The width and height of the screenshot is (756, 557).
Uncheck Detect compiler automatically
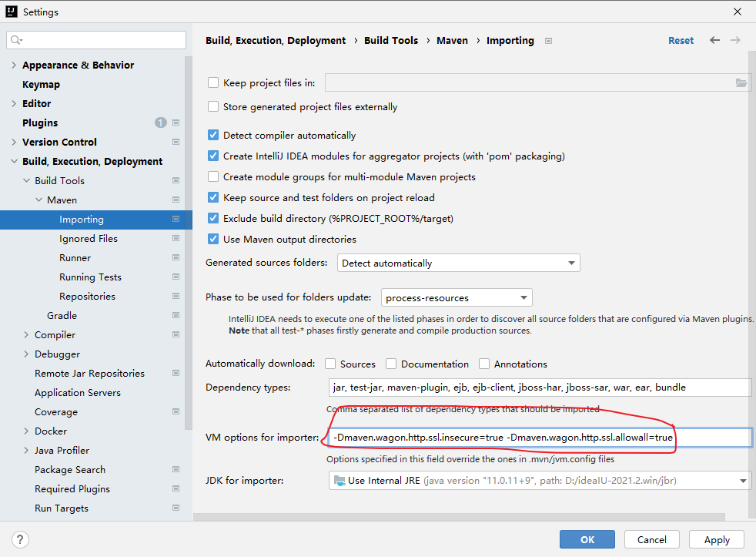[x=213, y=135]
